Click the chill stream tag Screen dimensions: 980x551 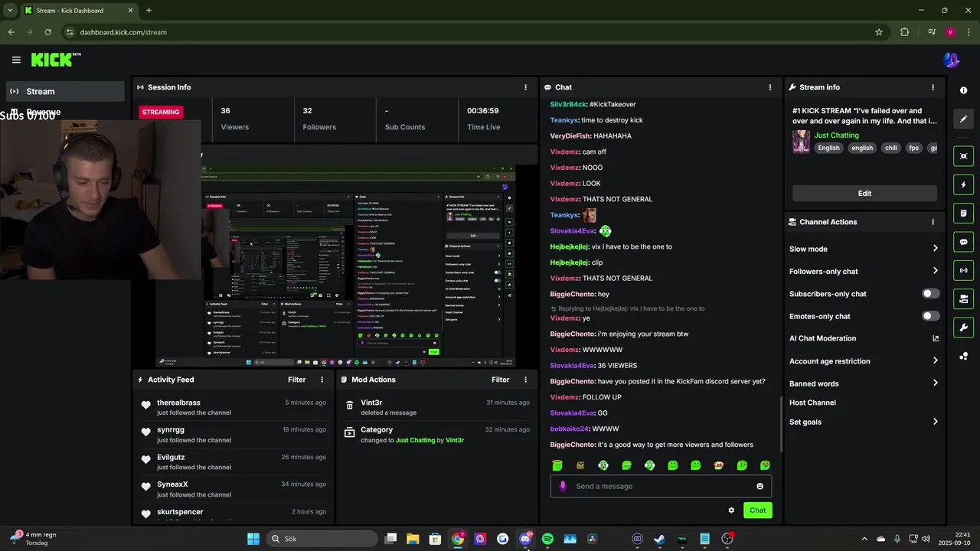coord(890,148)
